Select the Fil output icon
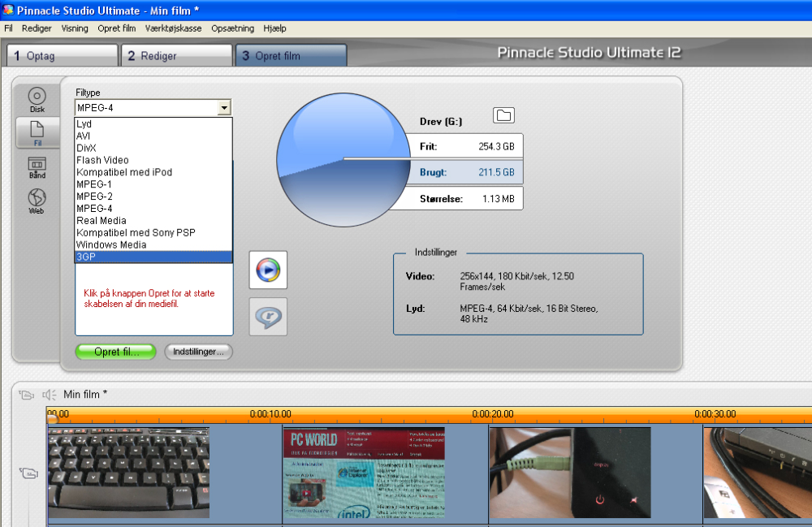 pos(37,132)
